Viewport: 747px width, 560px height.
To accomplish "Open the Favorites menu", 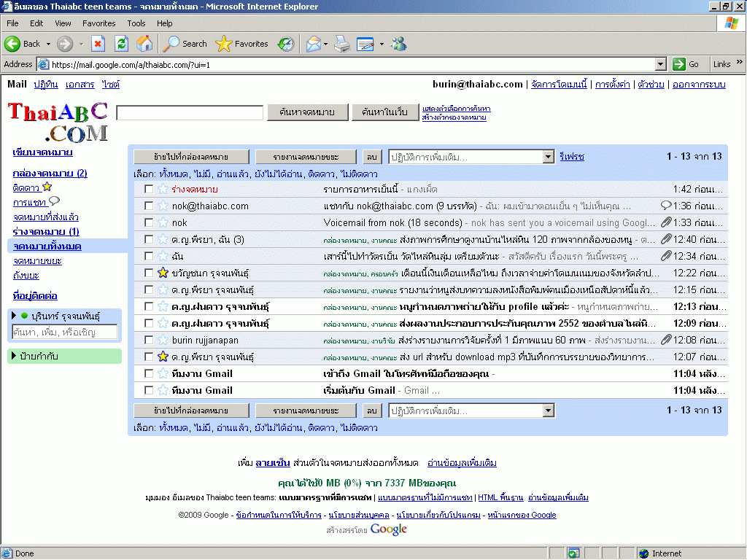I will (98, 23).
